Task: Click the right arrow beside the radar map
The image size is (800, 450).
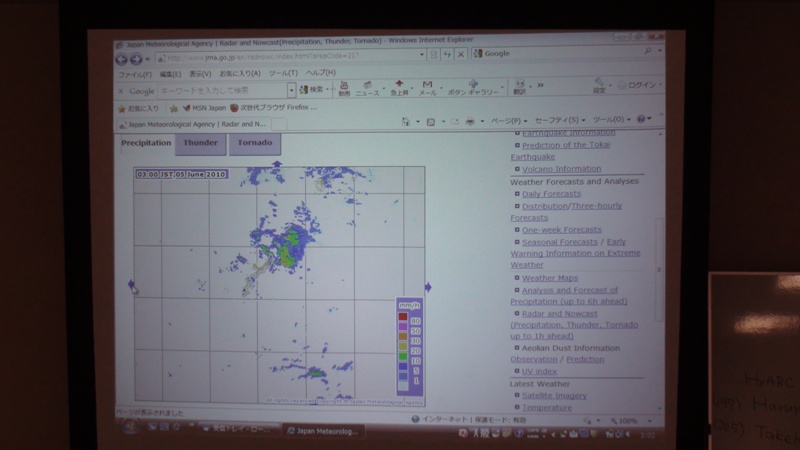Action: pyautogui.click(x=428, y=287)
